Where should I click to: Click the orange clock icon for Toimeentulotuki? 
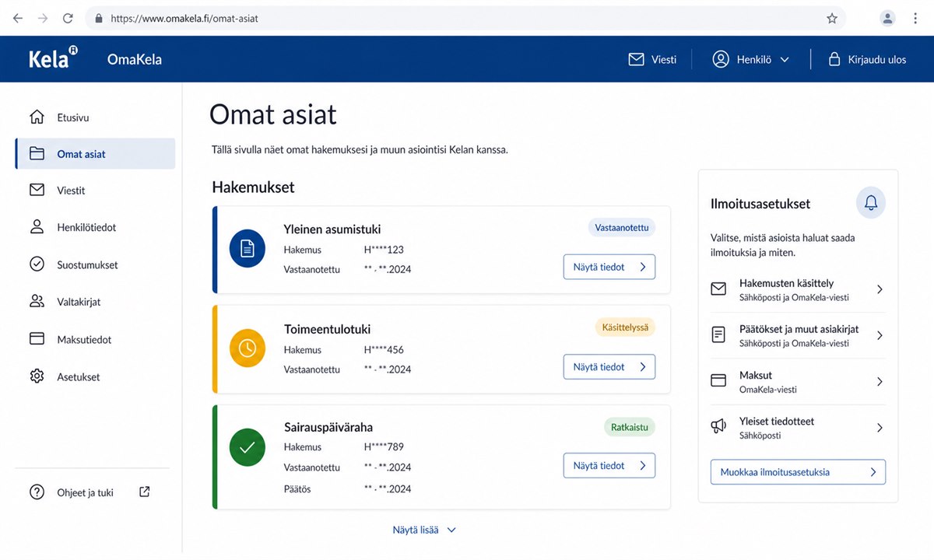click(248, 348)
